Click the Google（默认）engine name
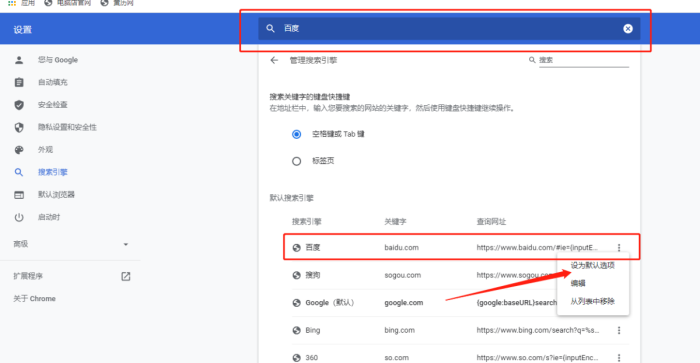Screen dimensions: 700x363 tap(330, 303)
